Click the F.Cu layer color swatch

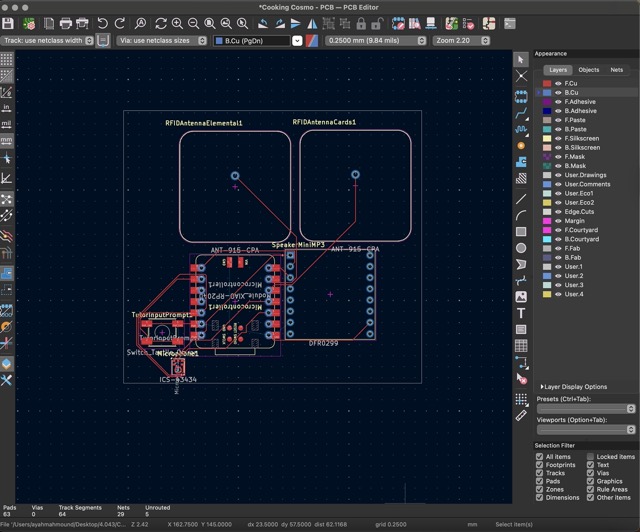[x=548, y=83]
